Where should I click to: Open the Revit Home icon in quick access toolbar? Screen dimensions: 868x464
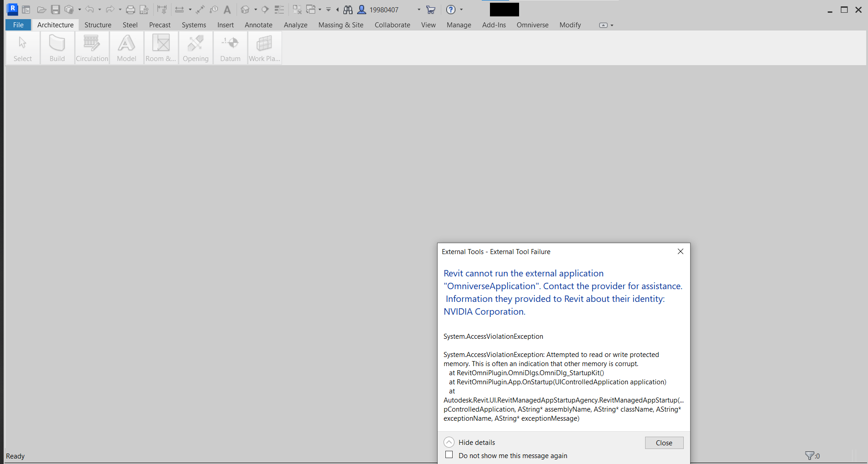point(26,10)
